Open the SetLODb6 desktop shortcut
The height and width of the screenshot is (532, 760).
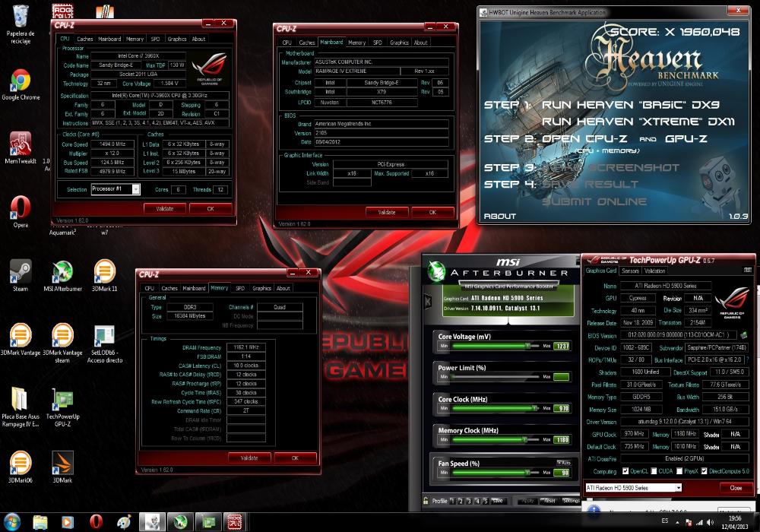click(105, 344)
